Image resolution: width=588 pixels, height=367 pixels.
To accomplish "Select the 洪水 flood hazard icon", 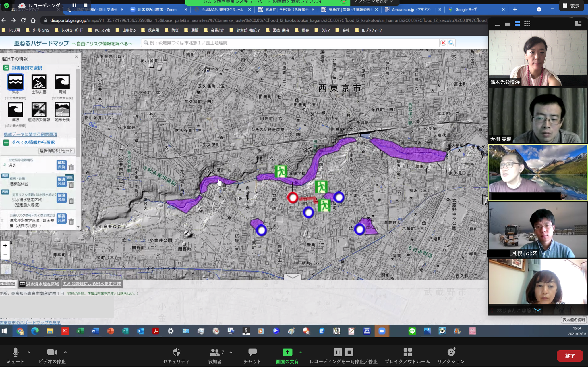I will [x=16, y=82].
